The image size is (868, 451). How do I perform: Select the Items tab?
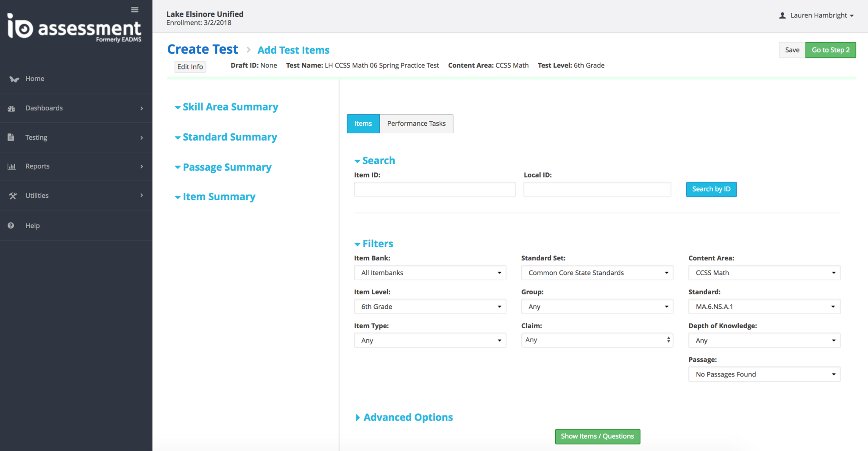363,124
